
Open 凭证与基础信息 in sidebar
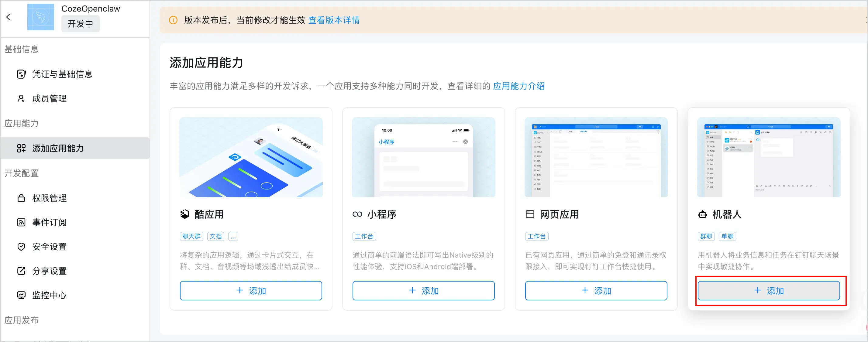(62, 74)
